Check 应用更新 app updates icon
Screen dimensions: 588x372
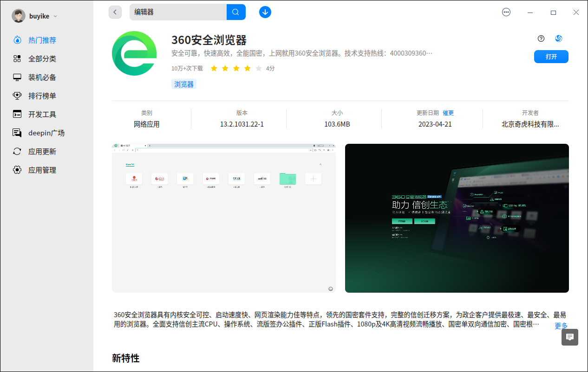[17, 151]
